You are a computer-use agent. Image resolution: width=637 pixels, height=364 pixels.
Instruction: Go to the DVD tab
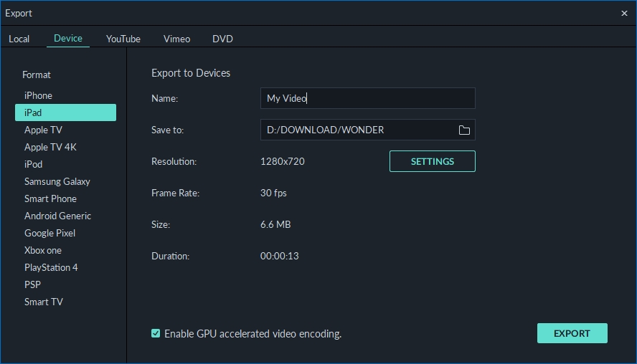(222, 39)
